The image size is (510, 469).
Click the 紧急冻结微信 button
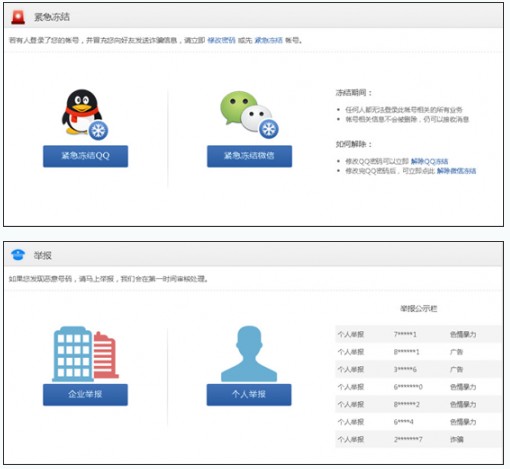pyautogui.click(x=249, y=156)
